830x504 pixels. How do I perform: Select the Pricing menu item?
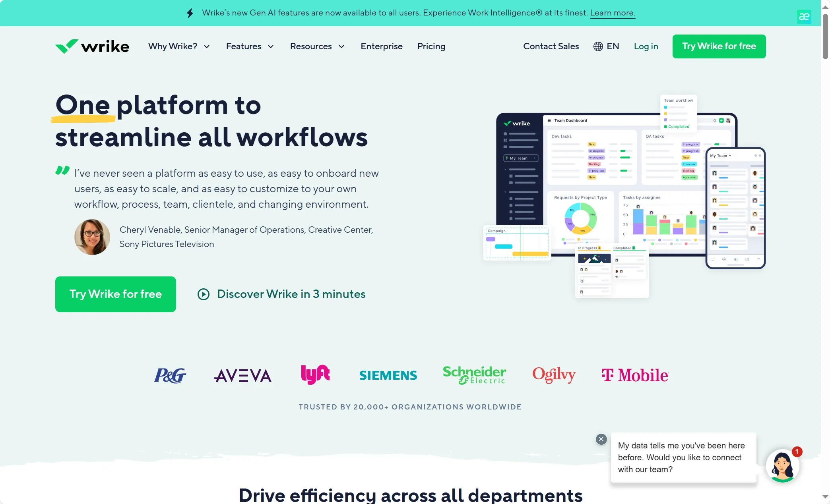[x=431, y=46]
